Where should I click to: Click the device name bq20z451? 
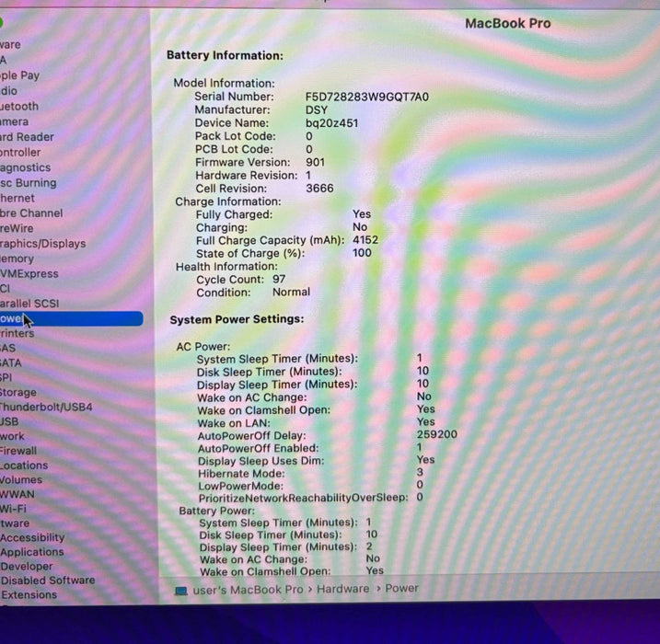pyautogui.click(x=331, y=123)
